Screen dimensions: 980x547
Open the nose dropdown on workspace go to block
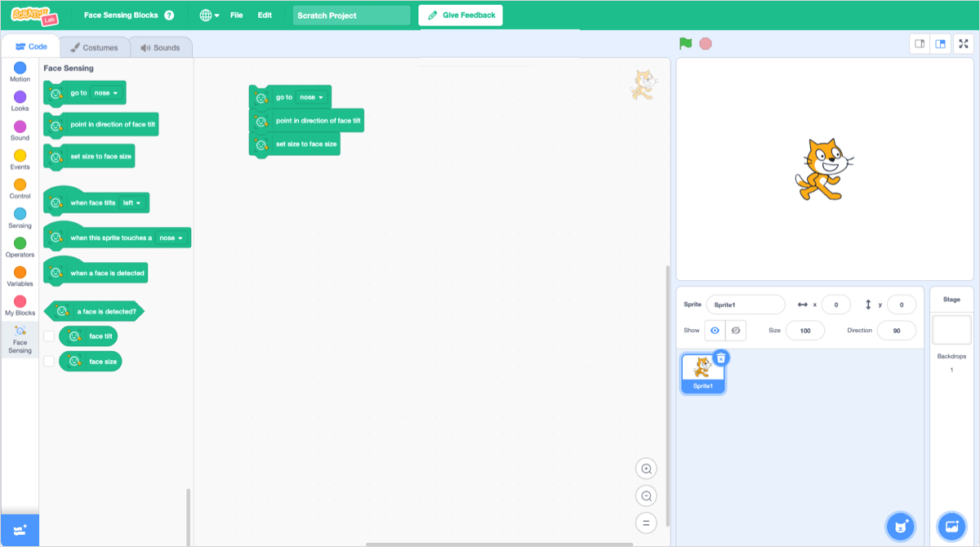311,97
